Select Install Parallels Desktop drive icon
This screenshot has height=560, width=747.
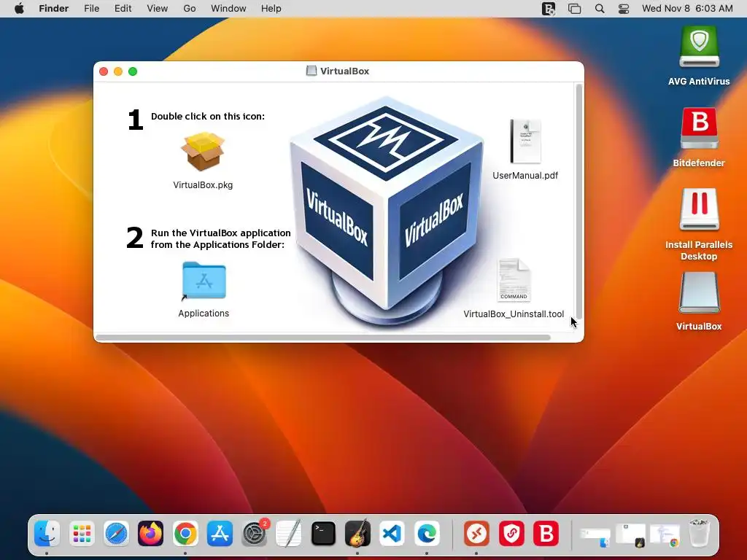click(699, 209)
